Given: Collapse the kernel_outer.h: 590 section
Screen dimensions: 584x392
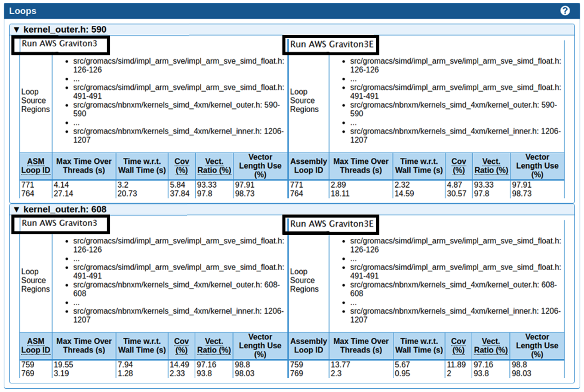Looking at the screenshot, I should [17, 29].
